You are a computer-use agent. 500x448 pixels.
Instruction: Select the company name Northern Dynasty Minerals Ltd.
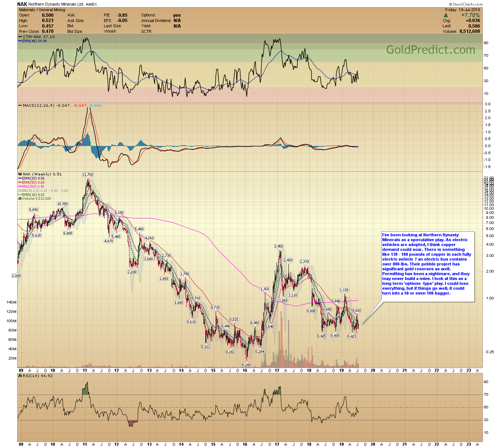coord(57,4)
